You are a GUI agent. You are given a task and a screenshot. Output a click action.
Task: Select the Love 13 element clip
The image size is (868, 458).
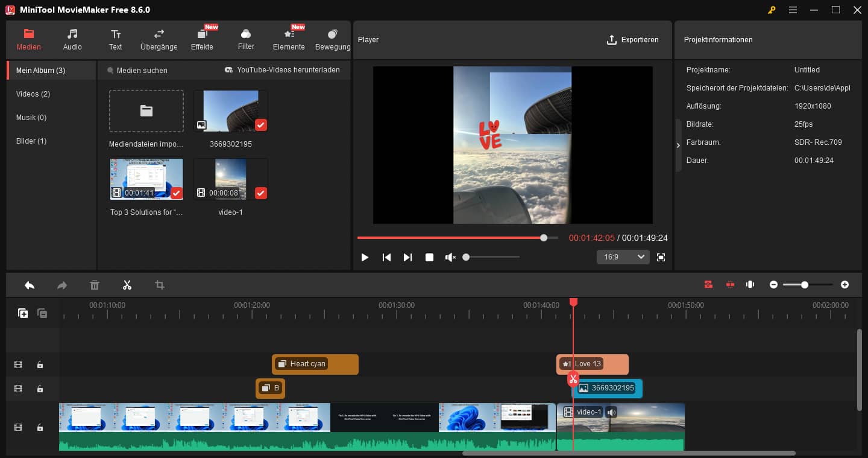(x=593, y=364)
